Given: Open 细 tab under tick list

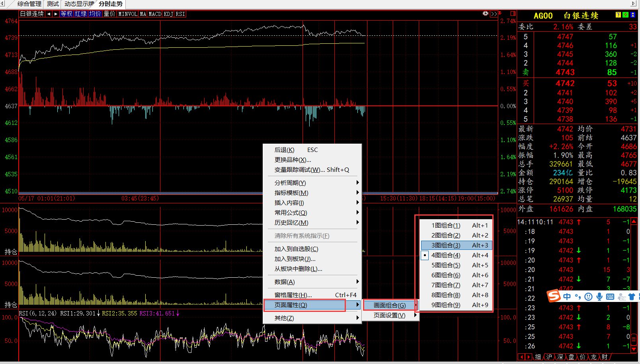Looking at the screenshot, I should (538, 357).
